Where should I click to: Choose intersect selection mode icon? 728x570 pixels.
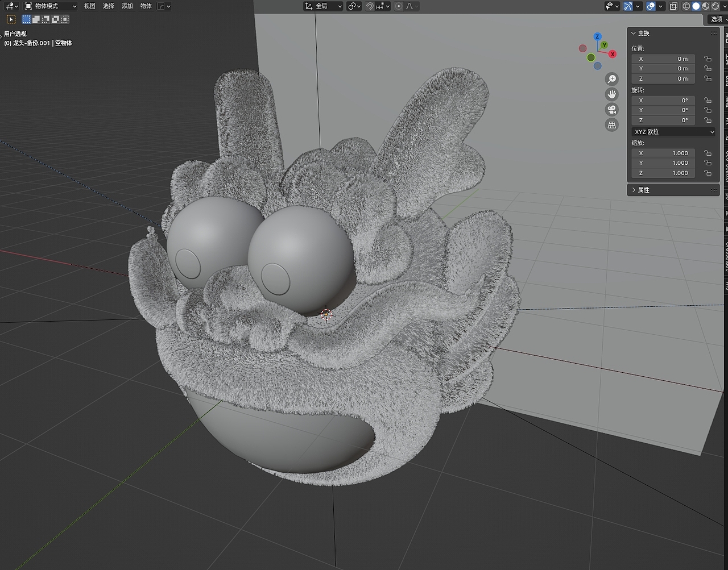[x=65, y=19]
